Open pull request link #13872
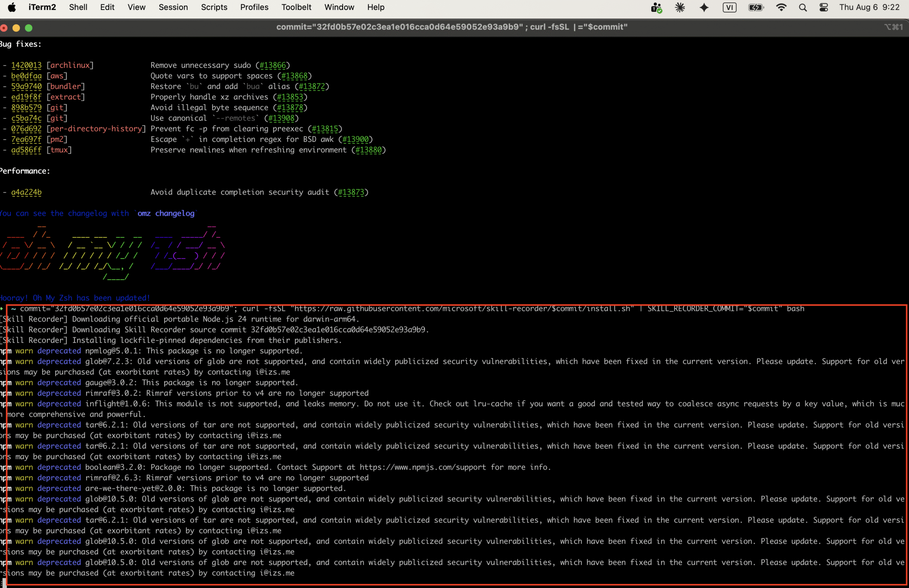The width and height of the screenshot is (909, 588). (x=312, y=87)
